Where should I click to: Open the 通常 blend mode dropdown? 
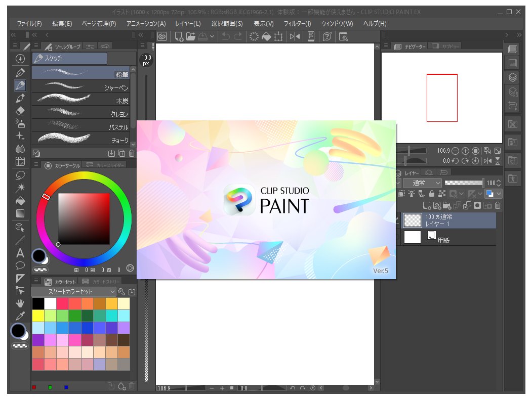422,183
